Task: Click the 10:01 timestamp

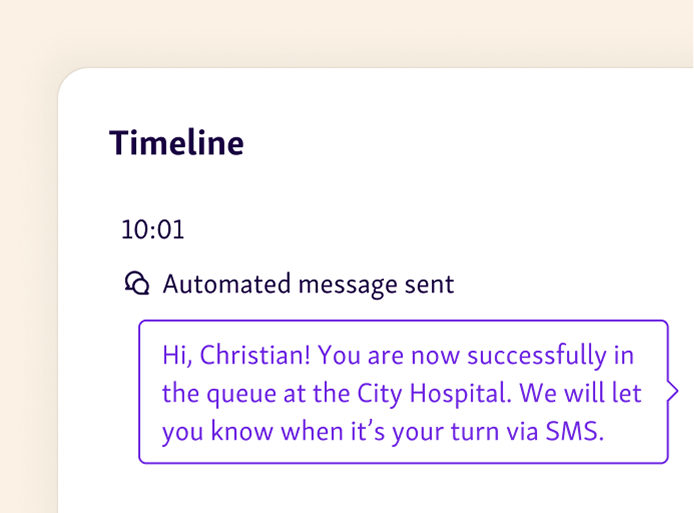Action: pyautogui.click(x=152, y=229)
